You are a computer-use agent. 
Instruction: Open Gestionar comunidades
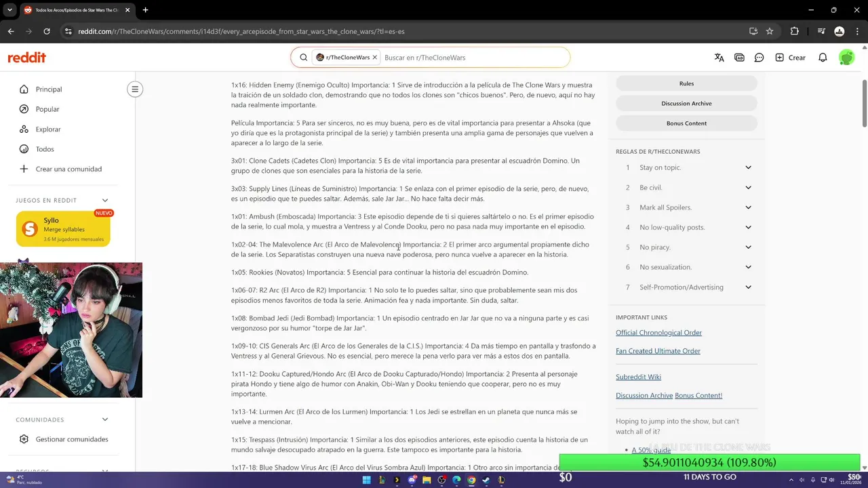[71, 439]
